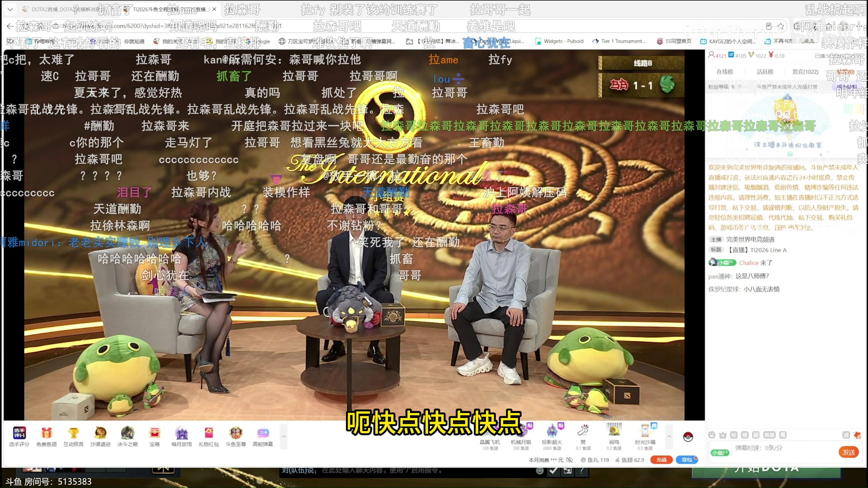The width and height of the screenshot is (868, 488).
Task: Close the TI2026 browser tab
Action: (214, 9)
